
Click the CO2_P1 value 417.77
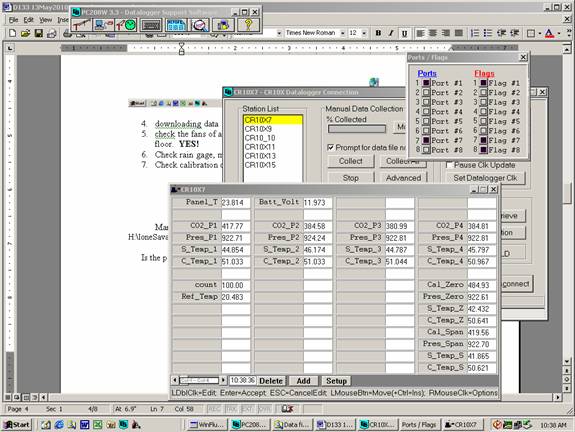pos(235,226)
